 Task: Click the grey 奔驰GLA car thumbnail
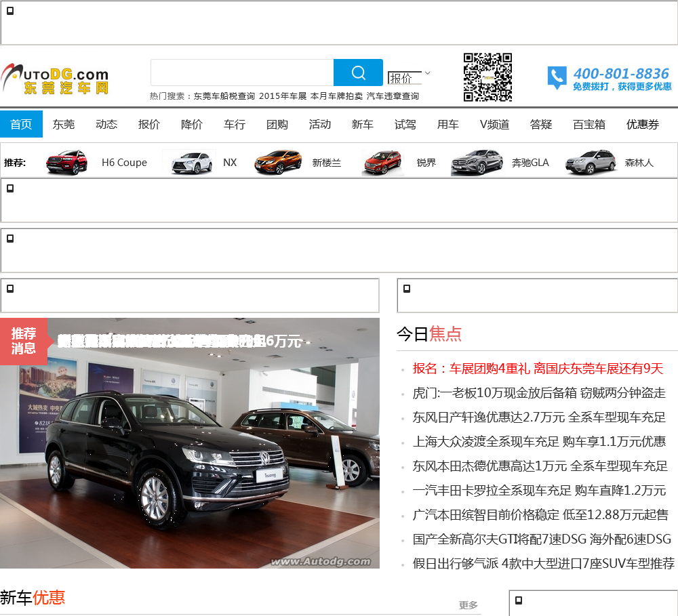[477, 162]
